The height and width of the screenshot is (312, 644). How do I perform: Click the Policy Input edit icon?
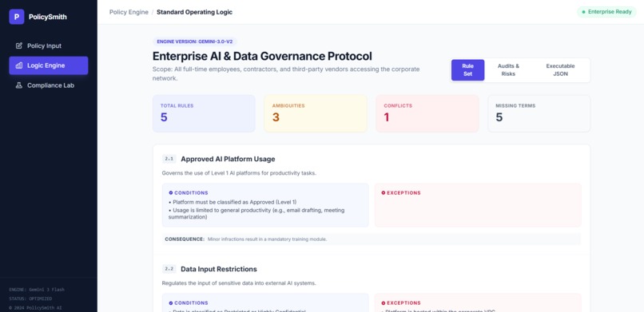click(x=19, y=46)
